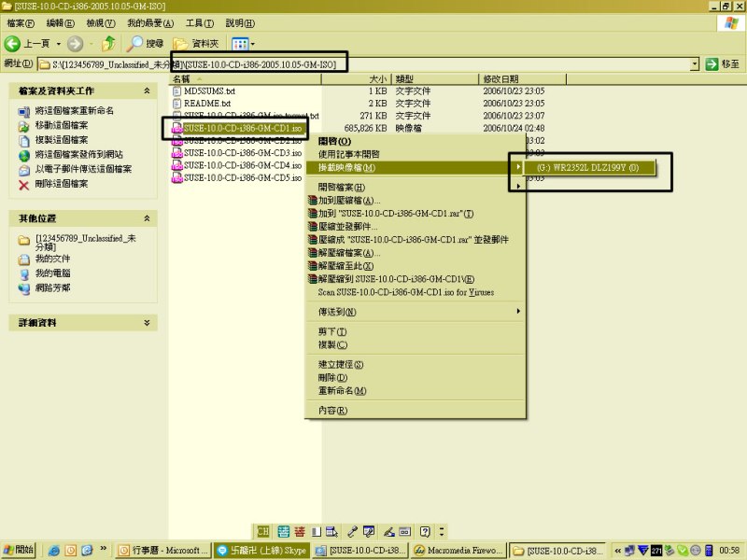Open the 開始 Start menu
Image resolution: width=747 pixels, height=560 pixels.
point(19,551)
